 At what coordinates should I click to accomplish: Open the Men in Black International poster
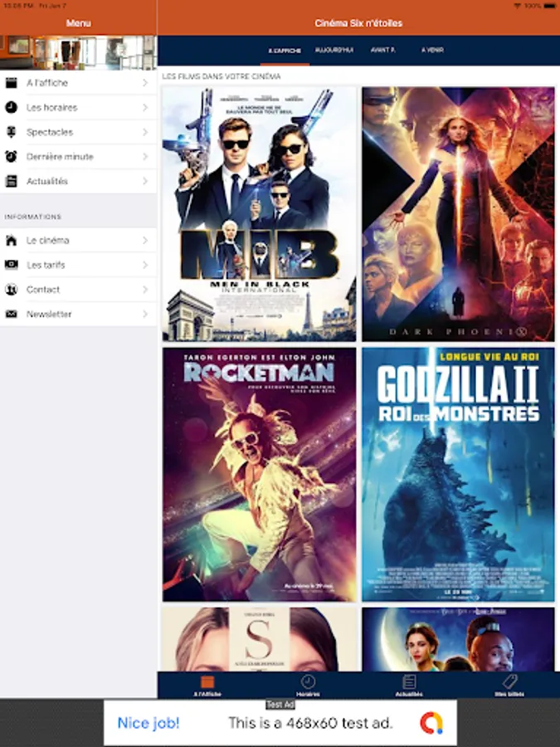[x=259, y=214]
